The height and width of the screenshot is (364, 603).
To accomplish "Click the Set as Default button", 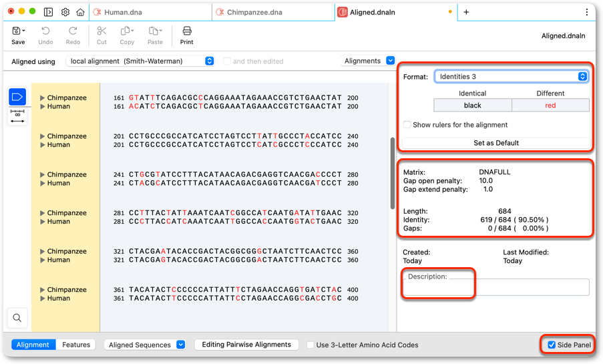I will (x=496, y=143).
